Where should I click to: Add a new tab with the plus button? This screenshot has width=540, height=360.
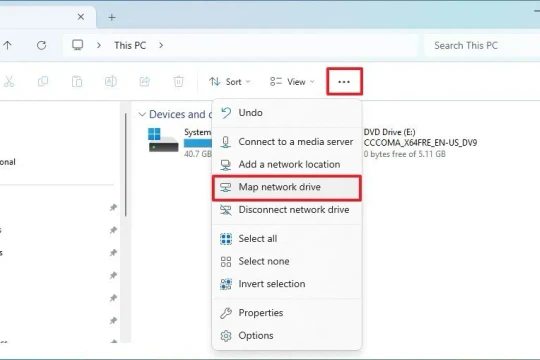point(112,17)
